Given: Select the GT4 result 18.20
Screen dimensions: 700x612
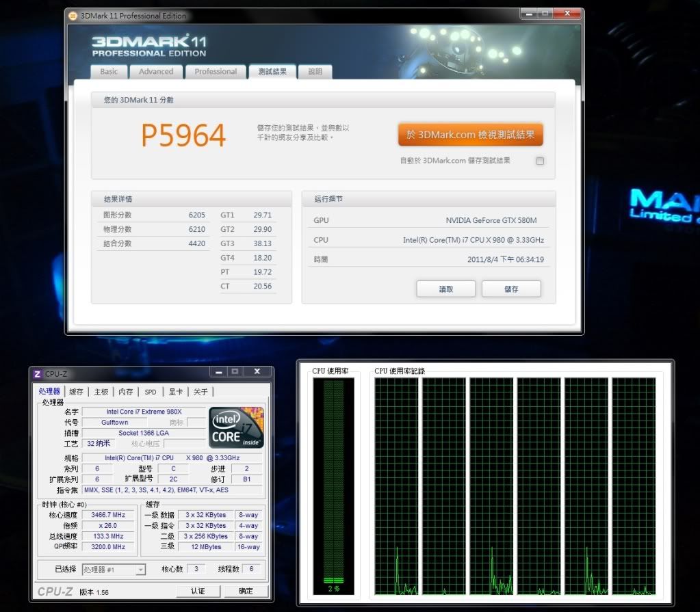Looking at the screenshot, I should pos(263,258).
